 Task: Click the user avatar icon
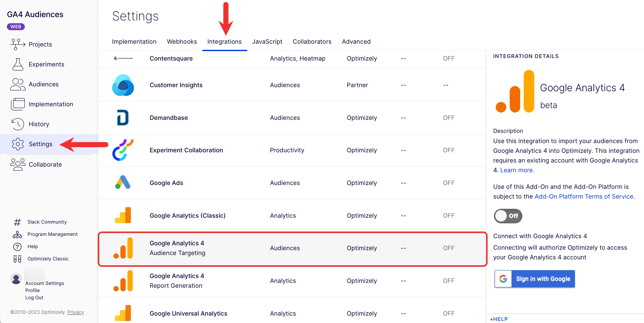click(16, 279)
